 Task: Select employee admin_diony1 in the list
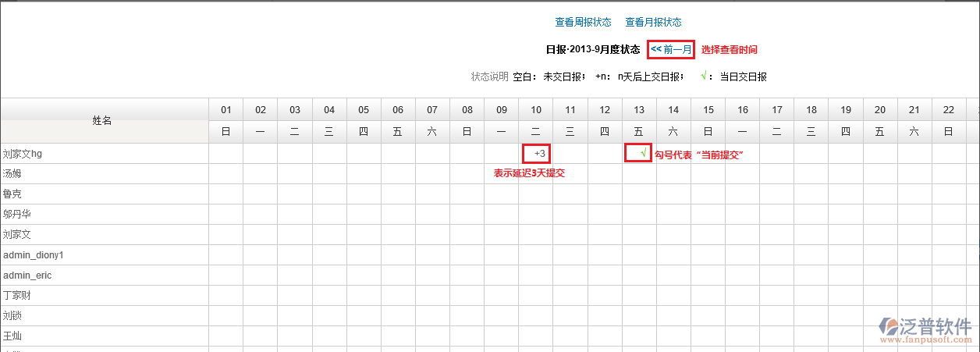pos(34,255)
